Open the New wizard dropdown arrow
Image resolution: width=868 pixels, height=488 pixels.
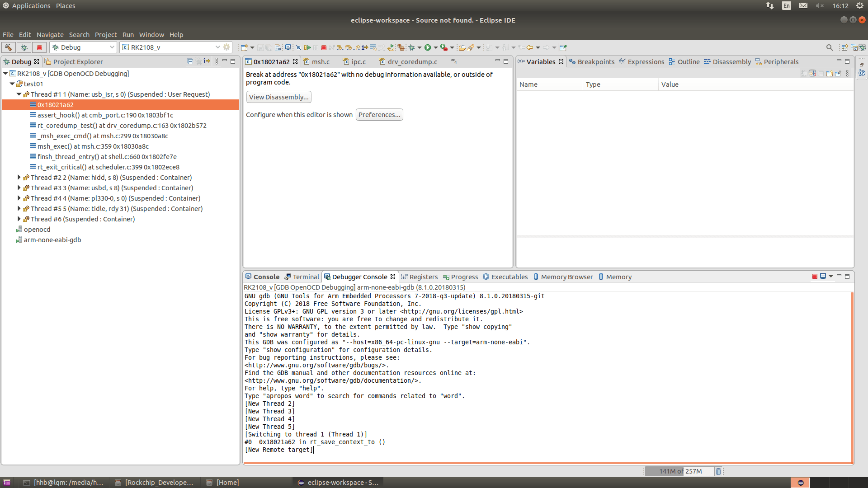click(x=252, y=47)
